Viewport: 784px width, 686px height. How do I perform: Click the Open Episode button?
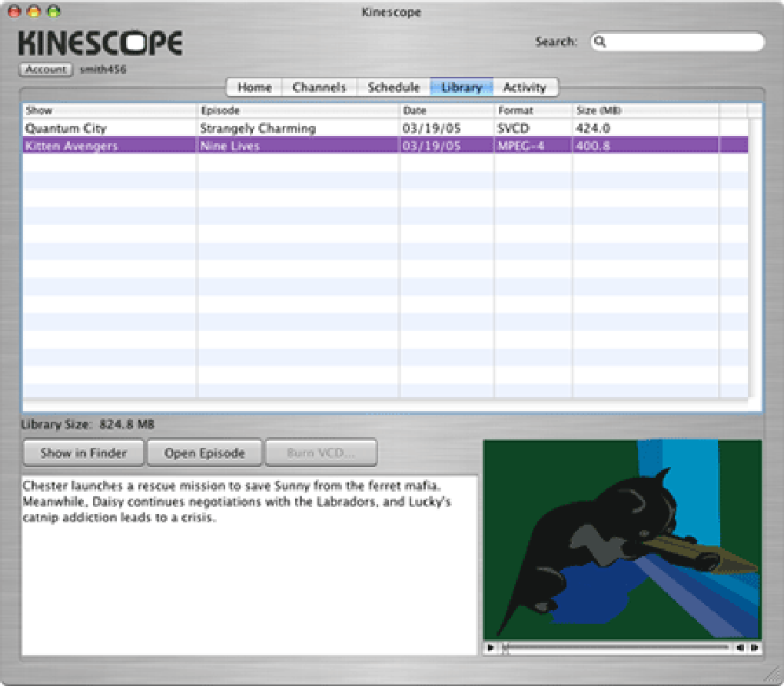(204, 452)
